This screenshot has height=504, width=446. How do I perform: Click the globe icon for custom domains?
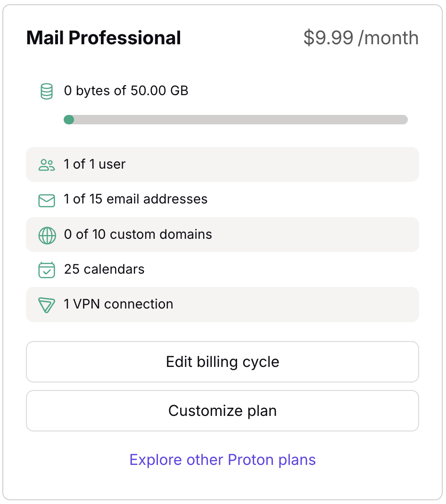pyautogui.click(x=46, y=234)
